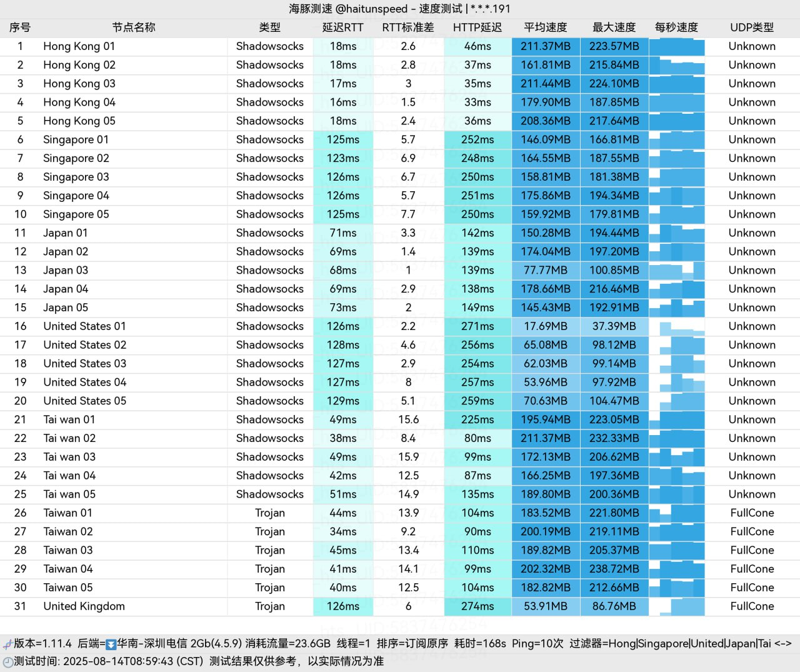
Task: Click the version icon beside 版本=1.11.4
Action: click(7, 644)
